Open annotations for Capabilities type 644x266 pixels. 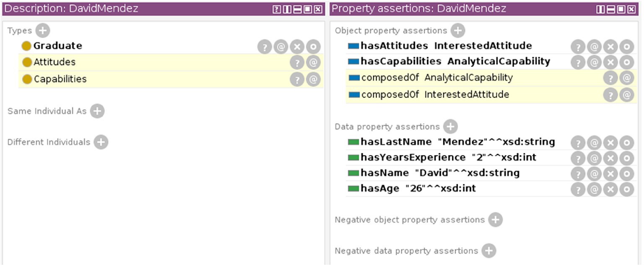313,79
